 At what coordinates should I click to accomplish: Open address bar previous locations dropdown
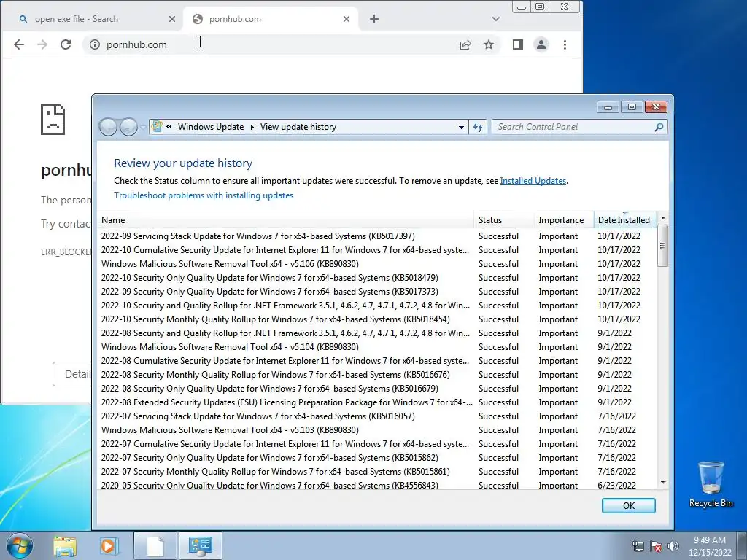(461, 127)
